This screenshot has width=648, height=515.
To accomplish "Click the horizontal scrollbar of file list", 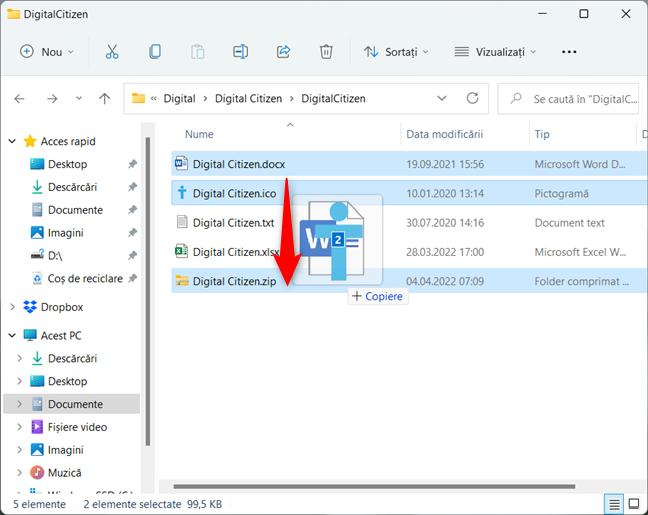I will coord(374,486).
